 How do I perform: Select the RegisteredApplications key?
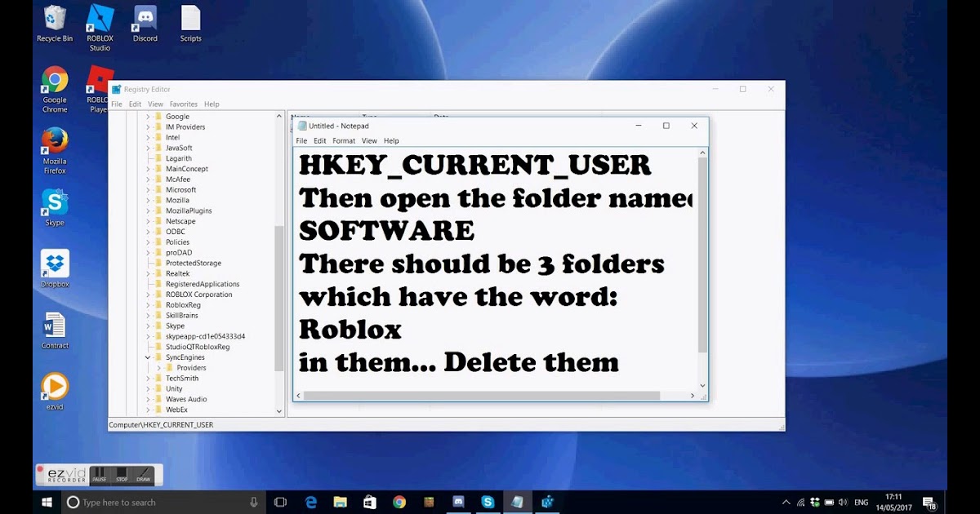pyautogui.click(x=203, y=284)
